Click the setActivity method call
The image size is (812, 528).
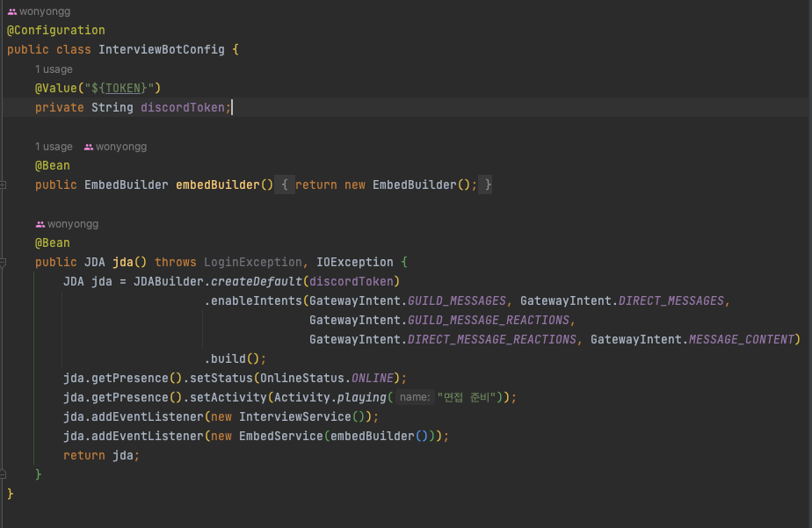coord(228,398)
